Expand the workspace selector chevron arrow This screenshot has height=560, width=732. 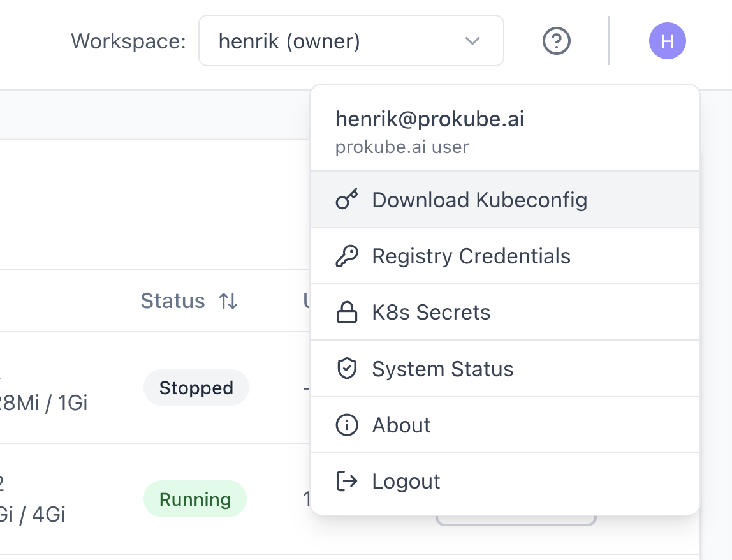pyautogui.click(x=472, y=41)
